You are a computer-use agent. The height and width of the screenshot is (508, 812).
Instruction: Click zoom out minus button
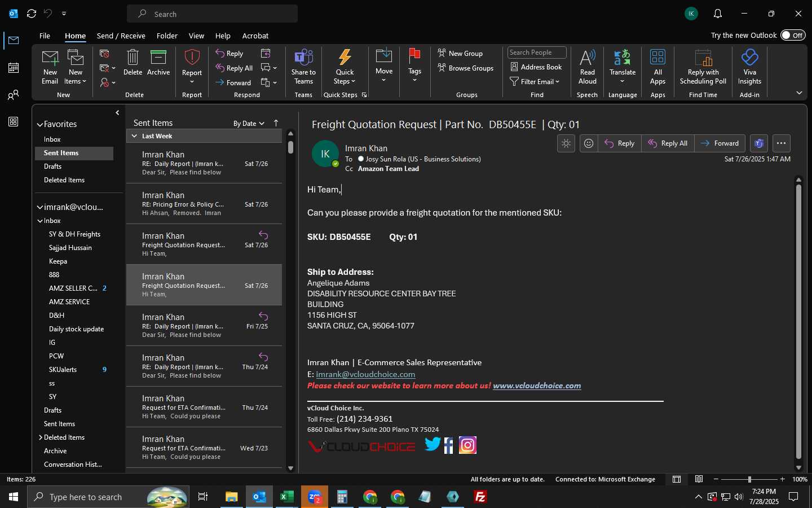(x=716, y=479)
